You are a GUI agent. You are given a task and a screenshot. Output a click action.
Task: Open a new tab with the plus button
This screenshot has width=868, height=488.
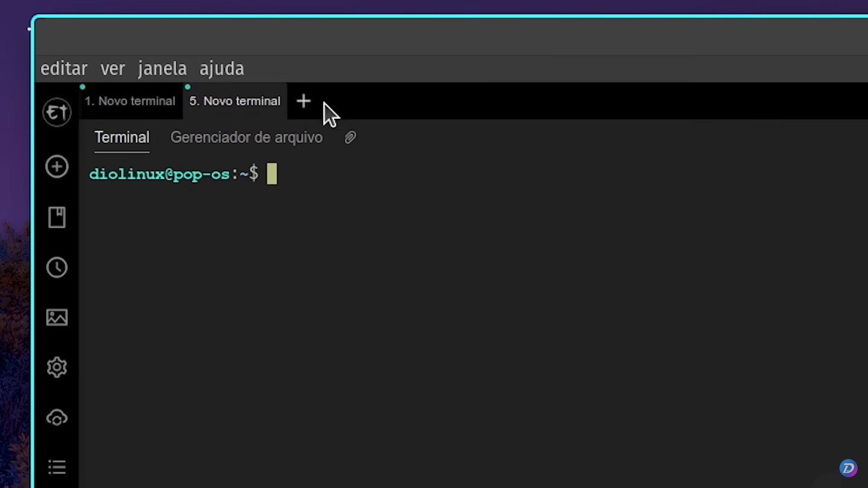303,101
